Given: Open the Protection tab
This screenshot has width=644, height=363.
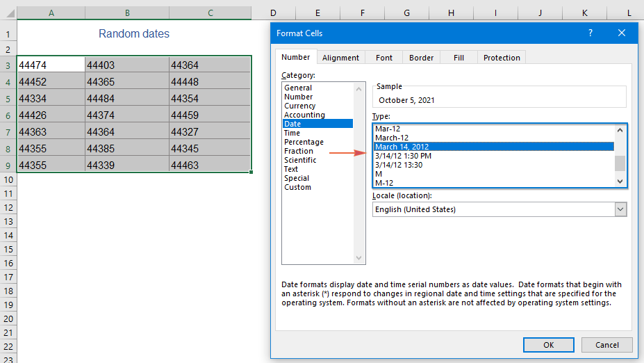Looking at the screenshot, I should pyautogui.click(x=502, y=58).
